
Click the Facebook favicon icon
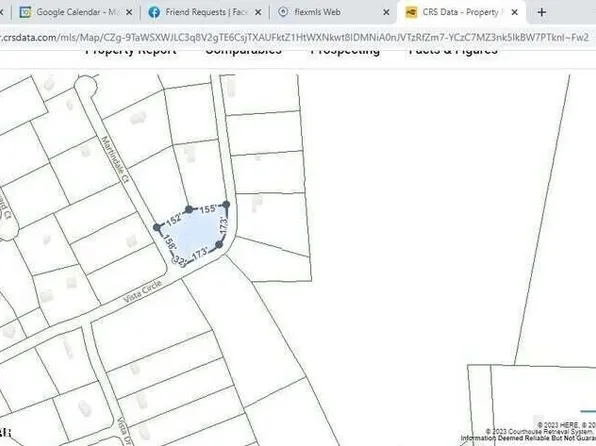pos(154,12)
